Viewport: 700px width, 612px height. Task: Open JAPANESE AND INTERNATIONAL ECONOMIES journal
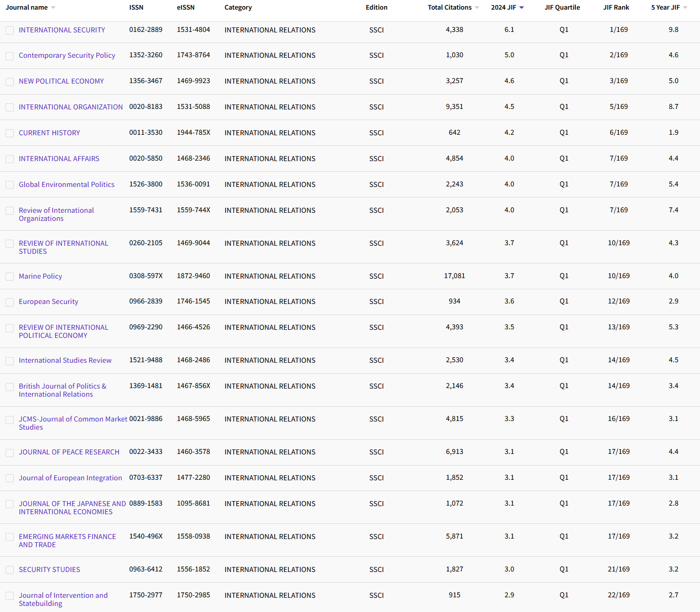pyautogui.click(x=72, y=508)
